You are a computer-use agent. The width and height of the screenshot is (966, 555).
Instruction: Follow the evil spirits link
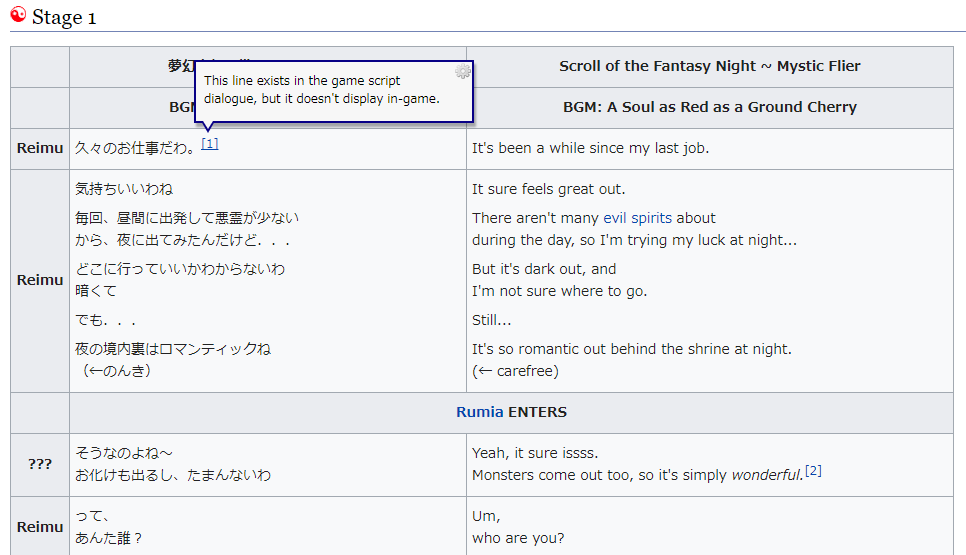click(x=637, y=218)
